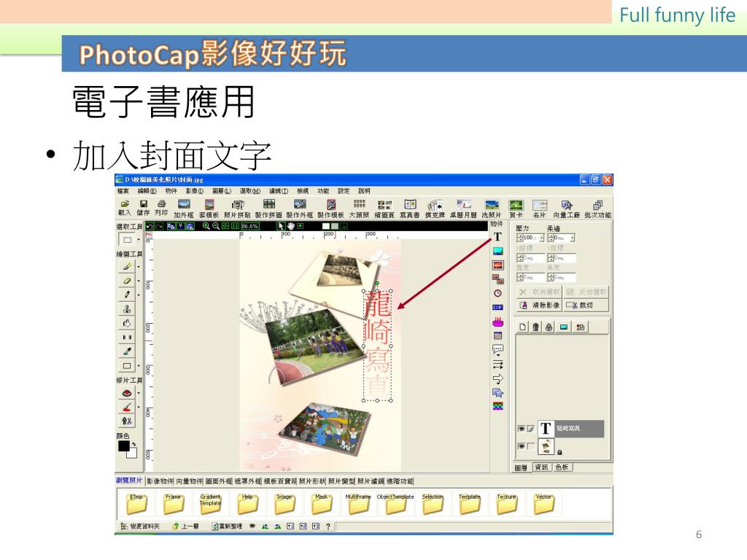Switch to the 影像物件 tab
Viewport: 747px width, 560px height.
160,481
